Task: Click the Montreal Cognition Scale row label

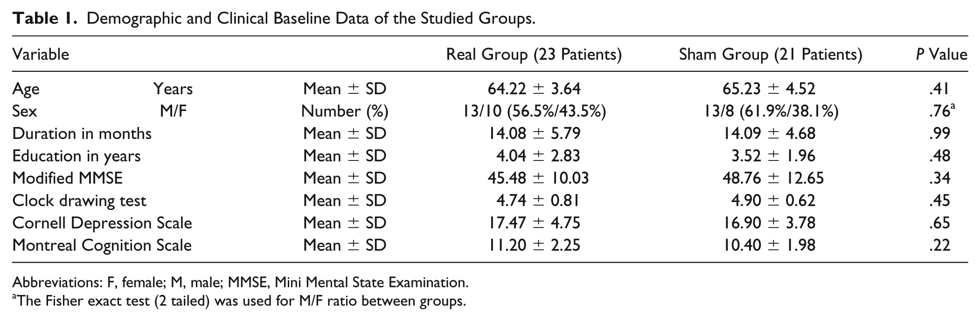Action: click(102, 245)
